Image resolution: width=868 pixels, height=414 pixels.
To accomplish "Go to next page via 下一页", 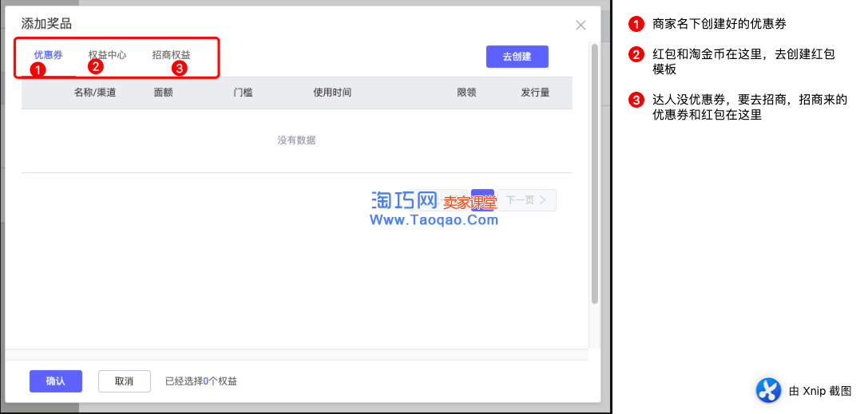I will [x=527, y=200].
